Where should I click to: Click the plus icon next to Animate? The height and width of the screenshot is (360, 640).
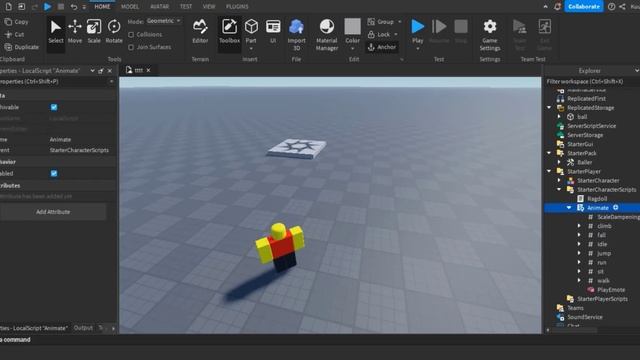point(616,208)
